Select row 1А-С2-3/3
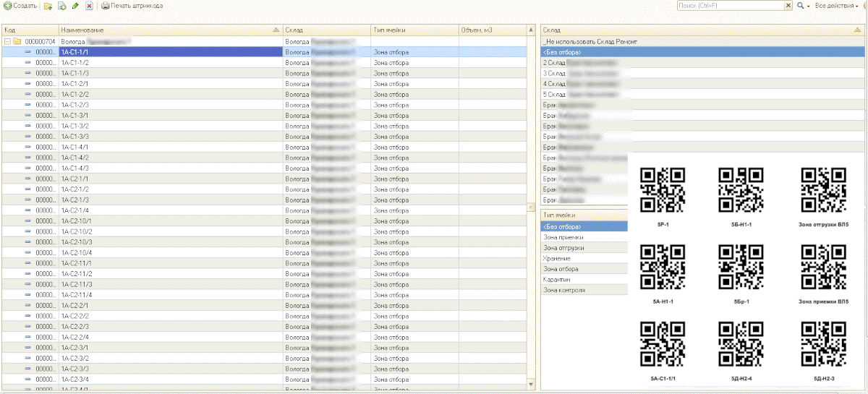The height and width of the screenshot is (394, 868). 264,369
